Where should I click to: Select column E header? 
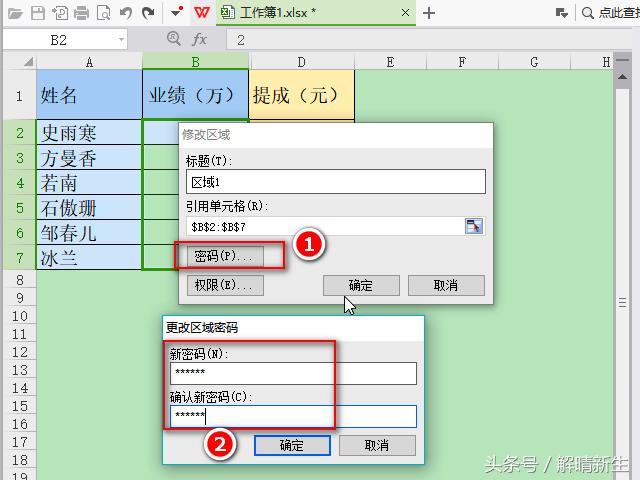click(390, 62)
